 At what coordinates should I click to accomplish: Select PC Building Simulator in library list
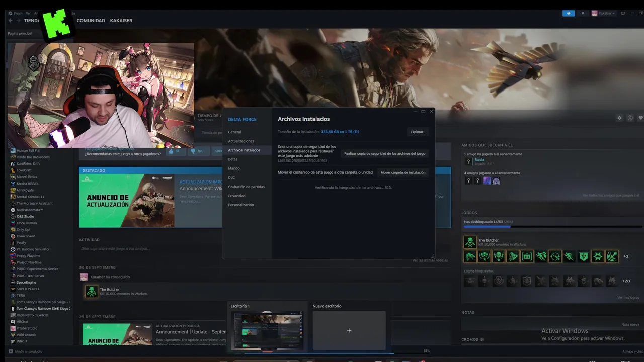[x=33, y=249]
